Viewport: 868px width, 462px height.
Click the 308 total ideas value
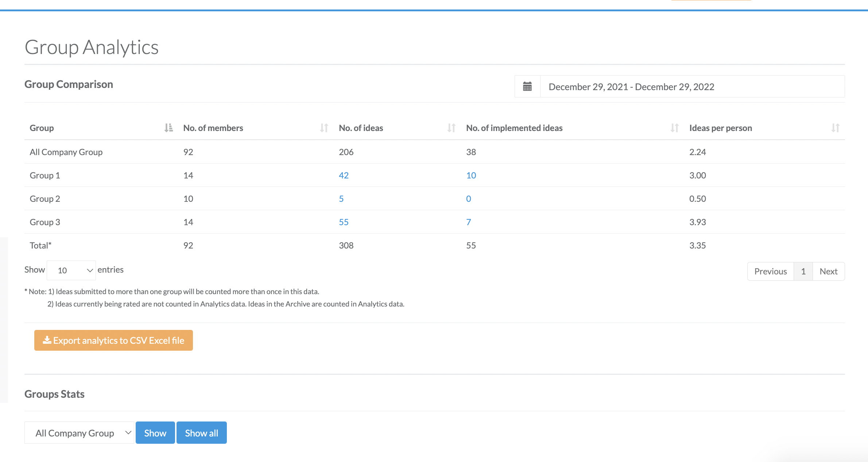(x=346, y=245)
